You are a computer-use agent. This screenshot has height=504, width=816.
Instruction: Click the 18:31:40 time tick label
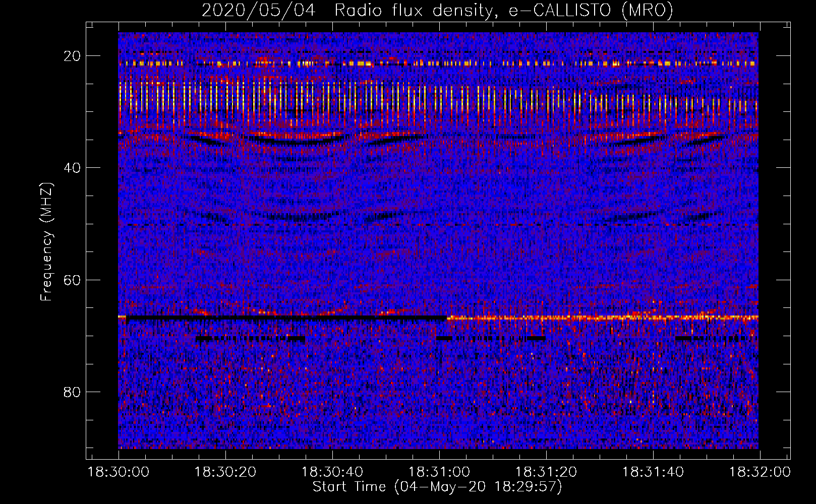(x=653, y=472)
